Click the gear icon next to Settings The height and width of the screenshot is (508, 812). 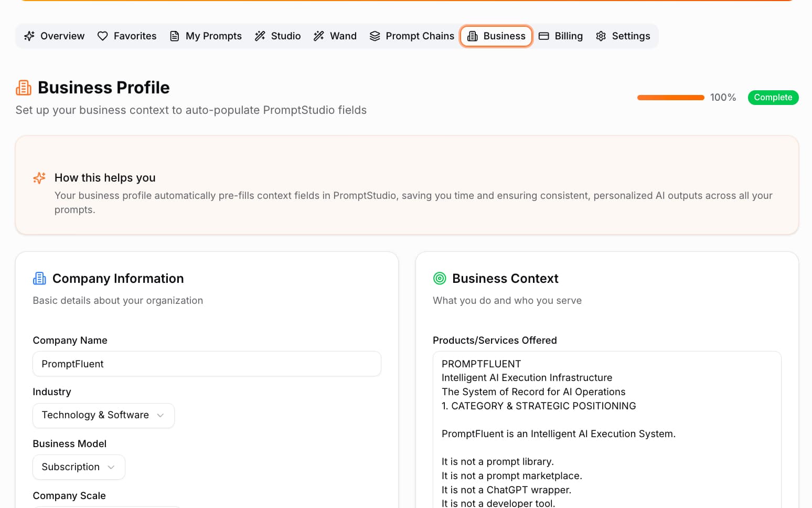coord(601,36)
